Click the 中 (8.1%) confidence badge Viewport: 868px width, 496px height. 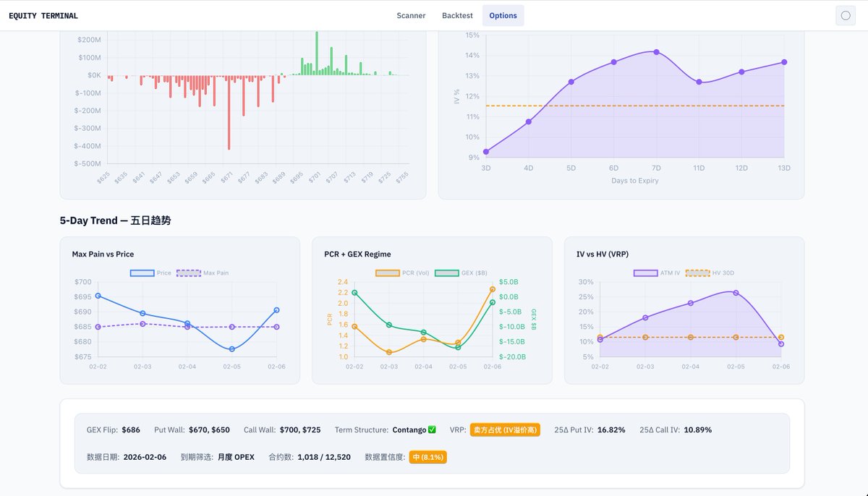point(427,457)
